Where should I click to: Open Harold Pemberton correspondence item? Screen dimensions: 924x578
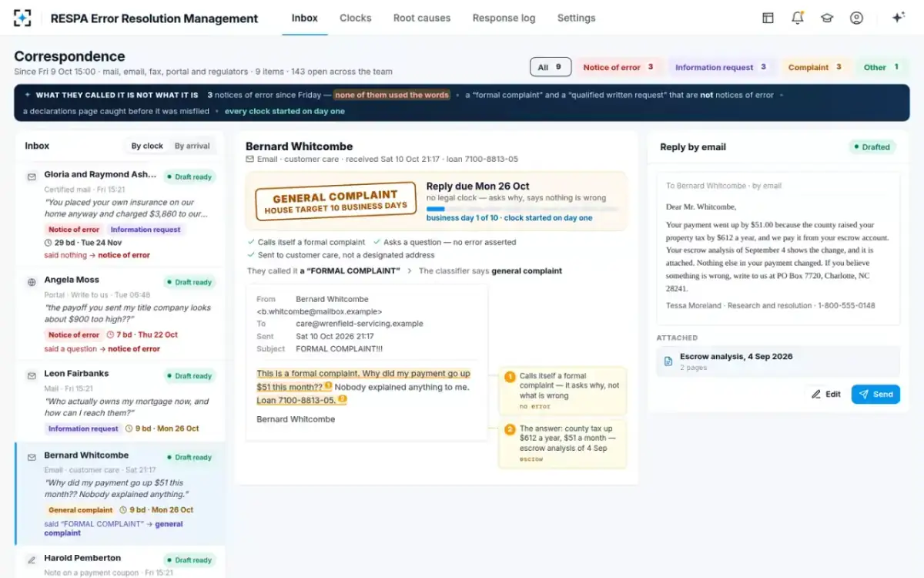coord(120,562)
